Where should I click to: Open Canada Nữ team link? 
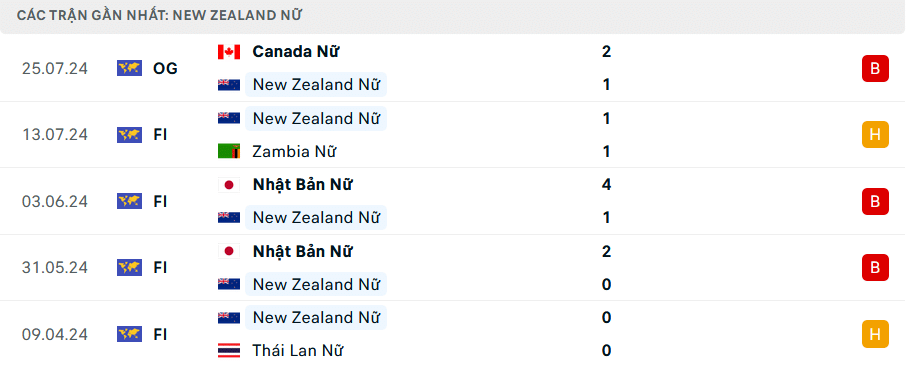295,52
